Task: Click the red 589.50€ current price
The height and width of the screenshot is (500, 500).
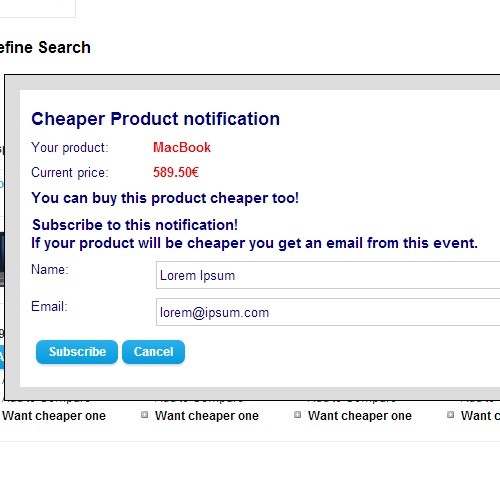Action: click(x=176, y=172)
